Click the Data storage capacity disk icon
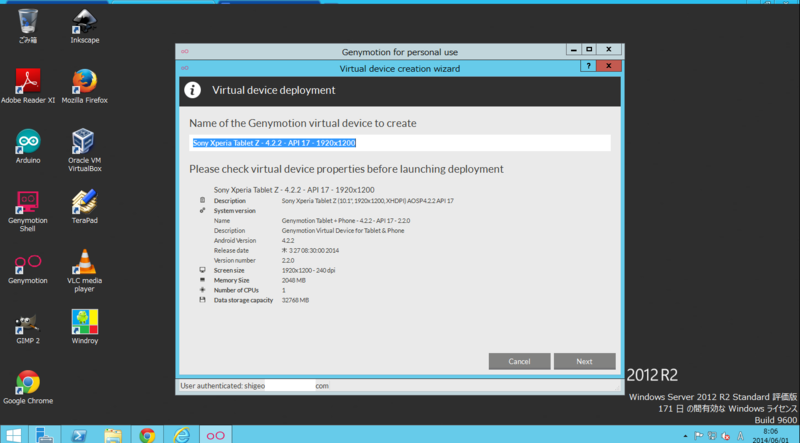Image resolution: width=800 pixels, height=443 pixels. [x=202, y=300]
